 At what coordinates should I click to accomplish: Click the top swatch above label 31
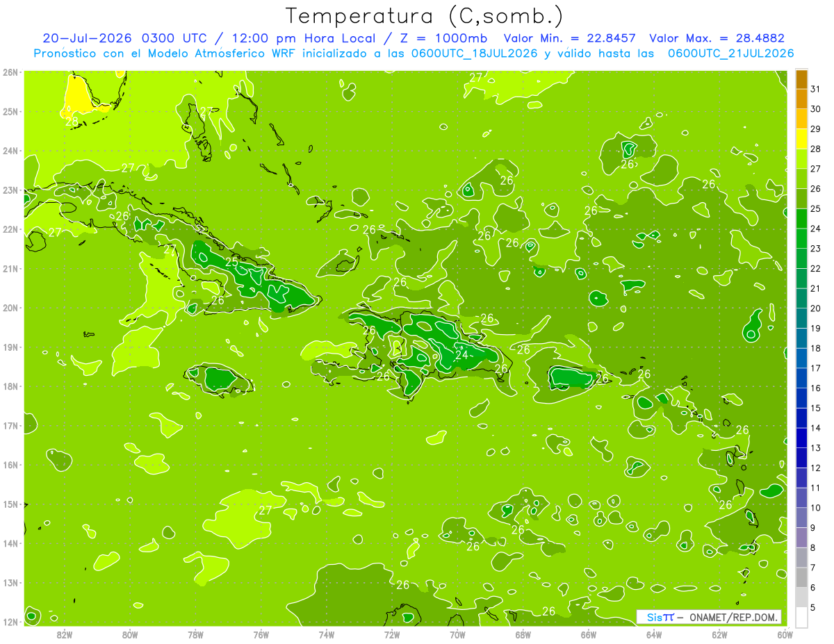coord(801,80)
